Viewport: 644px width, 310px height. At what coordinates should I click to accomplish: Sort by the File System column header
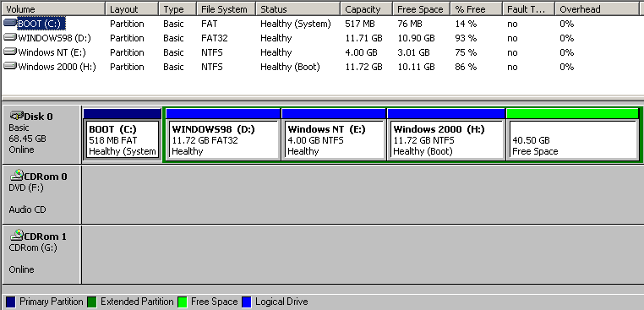(x=226, y=9)
